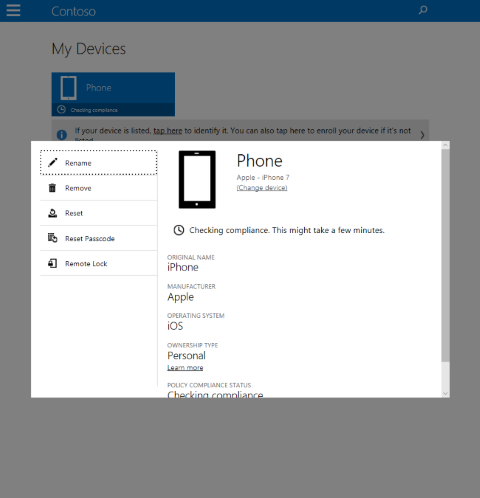
Task: Expand the banner with the right chevron
Action: (422, 135)
